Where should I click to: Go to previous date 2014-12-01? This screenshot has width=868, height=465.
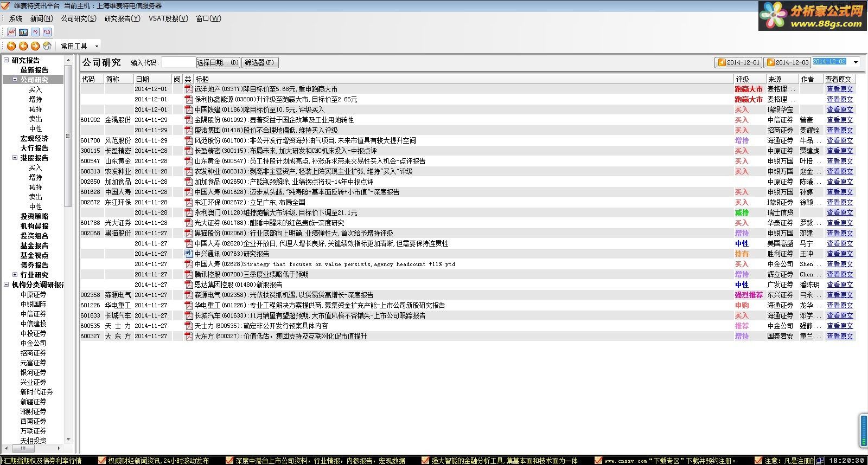(x=738, y=62)
